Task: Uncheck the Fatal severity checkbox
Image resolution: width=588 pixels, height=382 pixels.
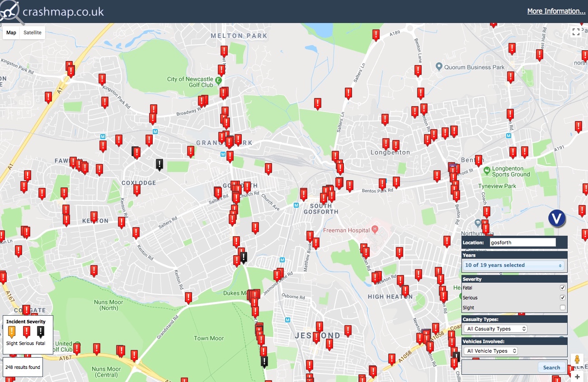Action: tap(563, 288)
